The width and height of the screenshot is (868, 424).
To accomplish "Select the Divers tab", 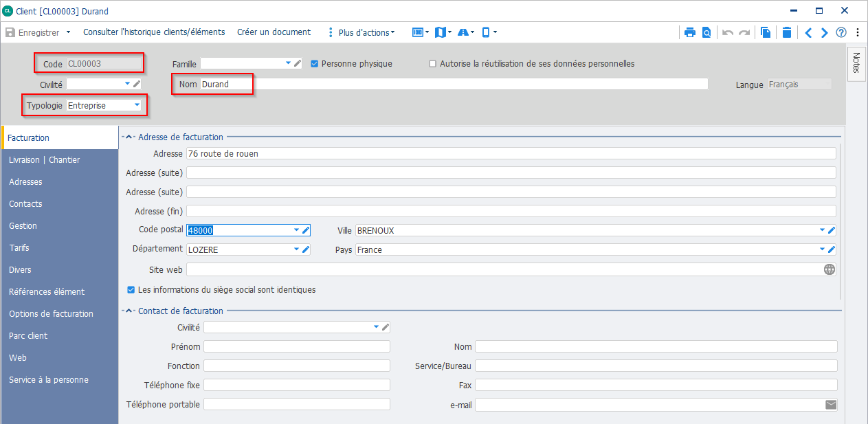I will click(60, 269).
